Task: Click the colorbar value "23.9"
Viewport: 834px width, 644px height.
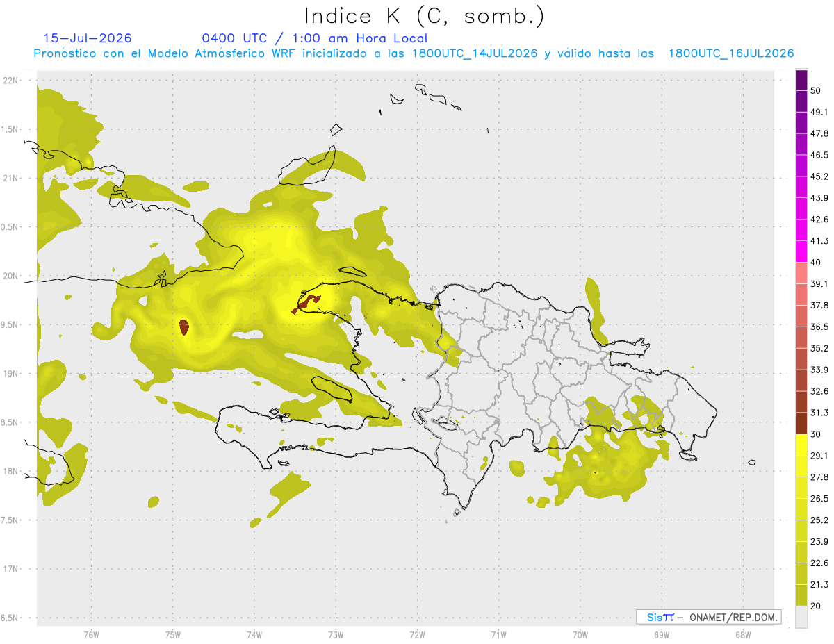Action: coord(819,541)
